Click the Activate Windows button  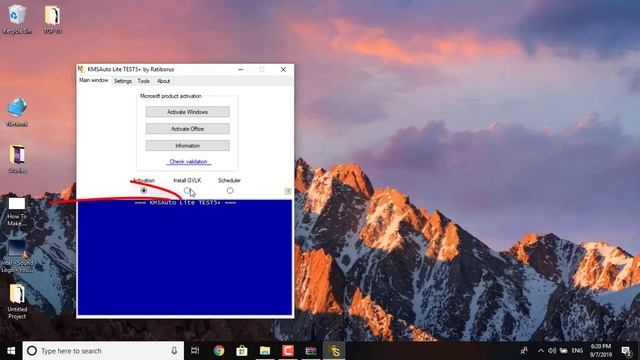point(188,112)
